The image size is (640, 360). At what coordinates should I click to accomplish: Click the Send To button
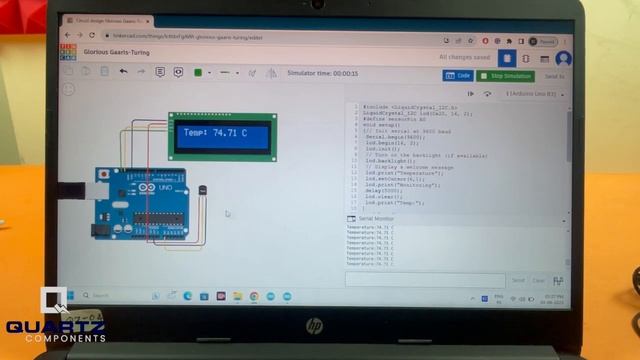[x=554, y=76]
